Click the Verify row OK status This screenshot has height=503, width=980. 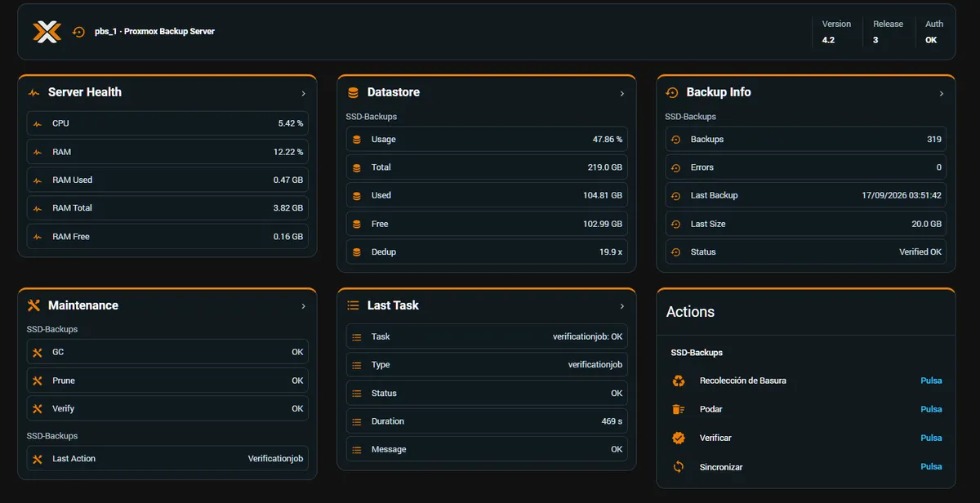[297, 408]
